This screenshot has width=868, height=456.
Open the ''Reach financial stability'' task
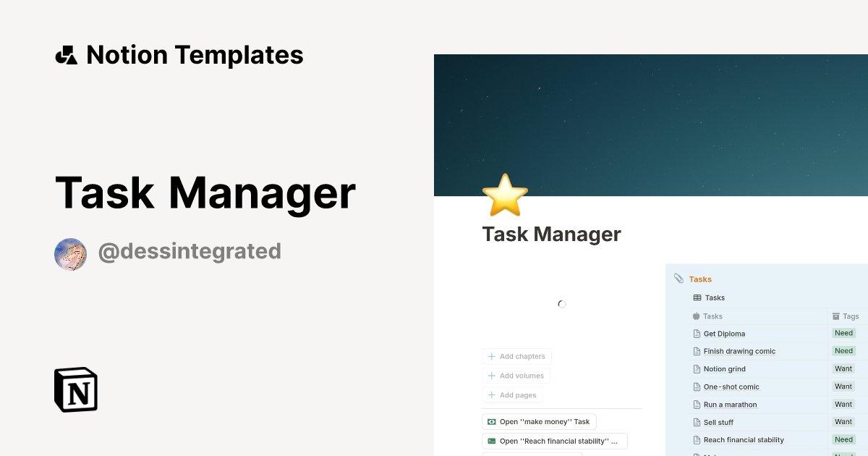click(x=553, y=441)
